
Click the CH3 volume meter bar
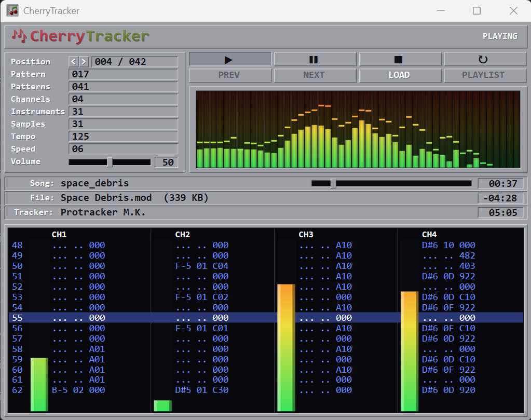coord(286,348)
